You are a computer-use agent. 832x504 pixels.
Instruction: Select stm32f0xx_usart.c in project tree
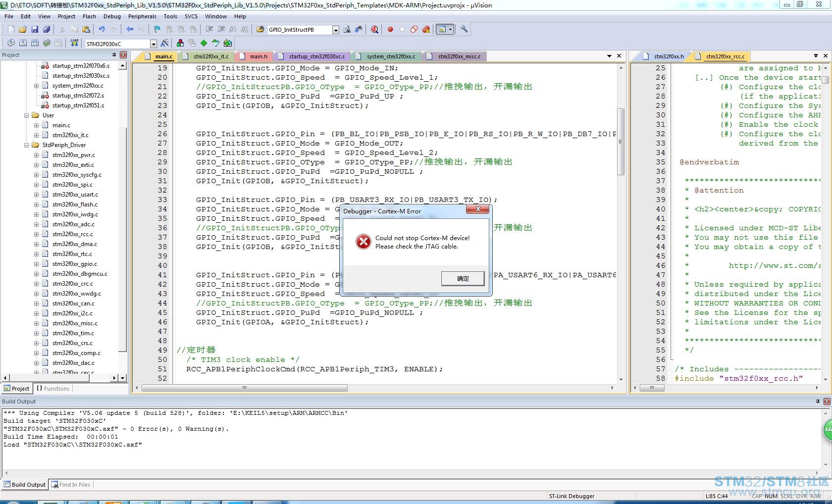pyautogui.click(x=75, y=195)
